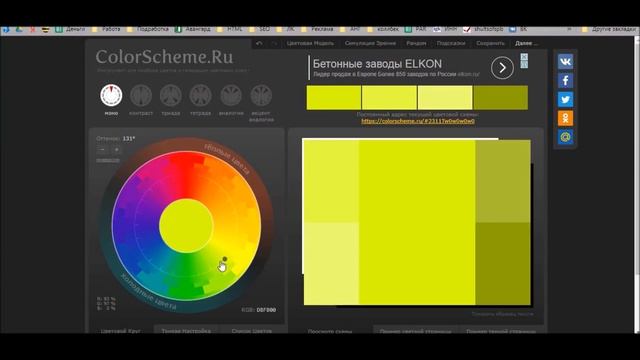Viewport: 640px width, 360px height.
Task: Close the ELKON advertisement
Action: (524, 57)
